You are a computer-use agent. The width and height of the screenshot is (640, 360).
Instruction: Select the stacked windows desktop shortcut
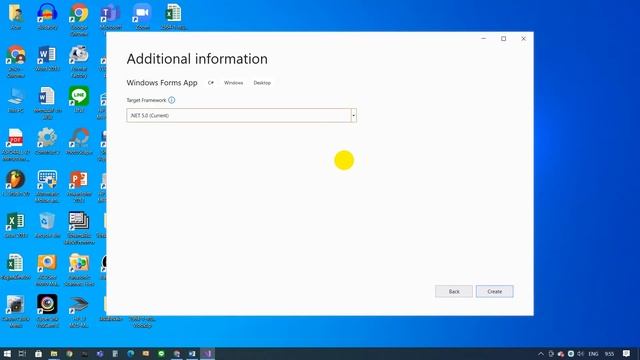click(79, 228)
